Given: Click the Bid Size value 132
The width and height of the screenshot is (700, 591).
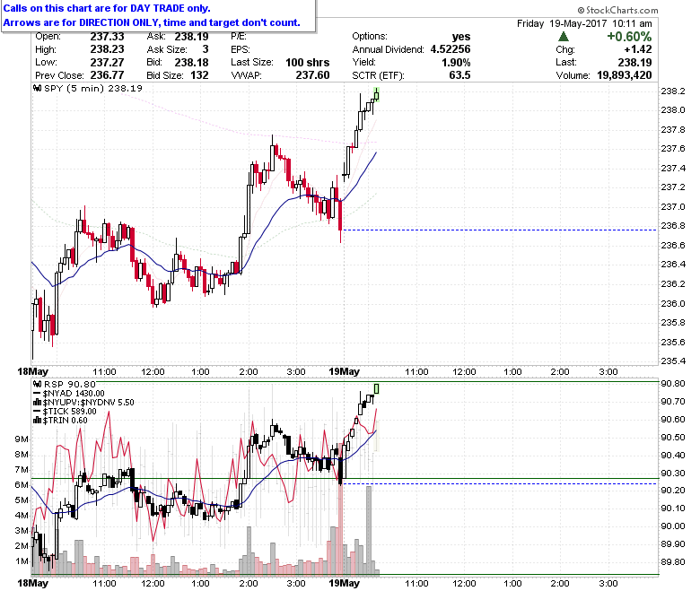Looking at the screenshot, I should (x=199, y=75).
